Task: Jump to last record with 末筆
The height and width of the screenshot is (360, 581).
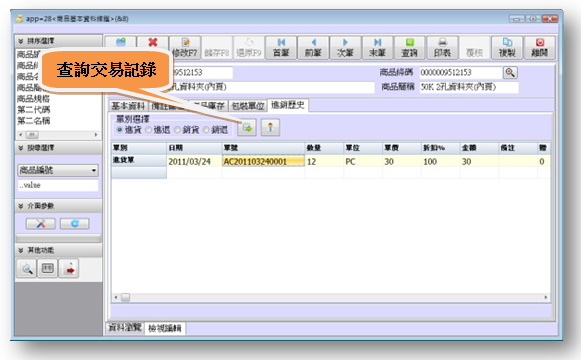Action: (x=378, y=47)
